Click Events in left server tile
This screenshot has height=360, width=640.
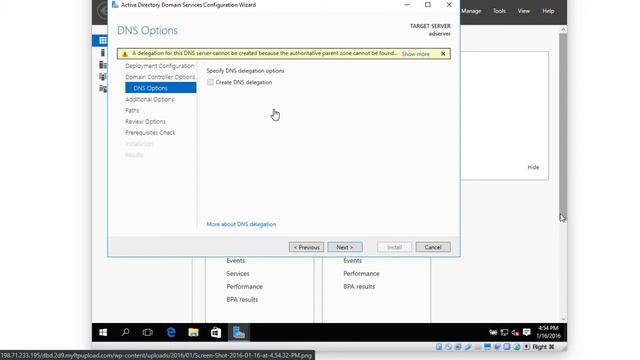(236, 260)
